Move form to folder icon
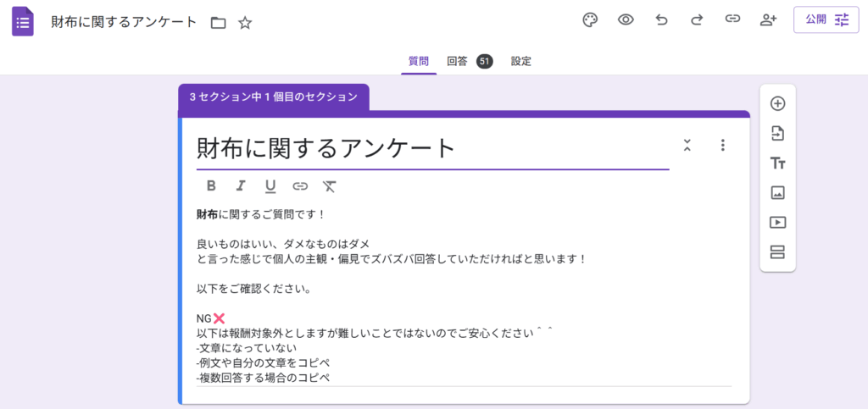The height and width of the screenshot is (409, 868). (x=219, y=23)
